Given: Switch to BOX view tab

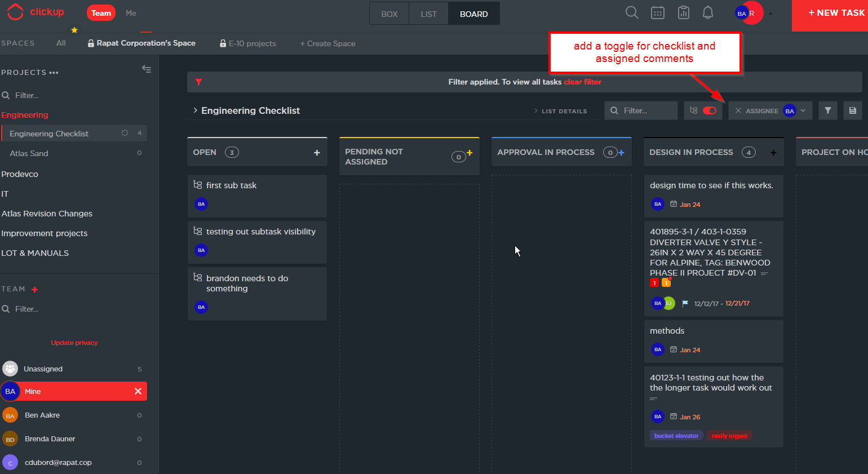Looking at the screenshot, I should (x=389, y=14).
